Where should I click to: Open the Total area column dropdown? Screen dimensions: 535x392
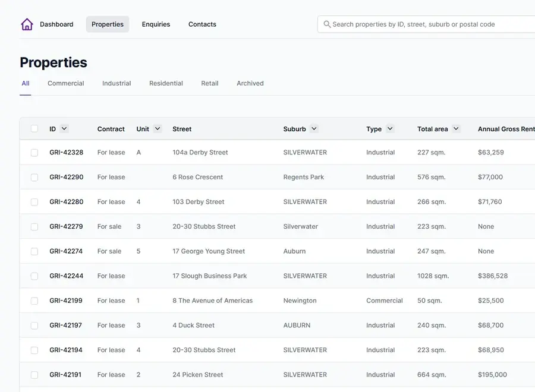tap(456, 129)
